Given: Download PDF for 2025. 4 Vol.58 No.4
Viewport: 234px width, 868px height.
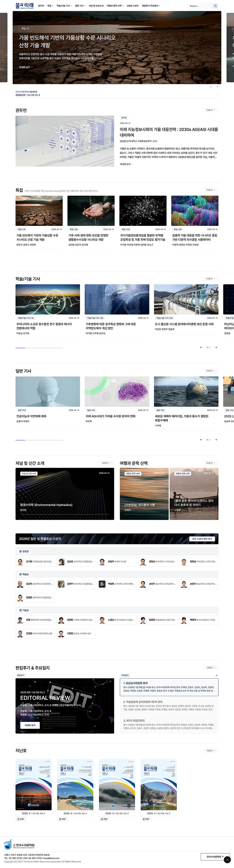Looking at the screenshot, I should [62, 819].
